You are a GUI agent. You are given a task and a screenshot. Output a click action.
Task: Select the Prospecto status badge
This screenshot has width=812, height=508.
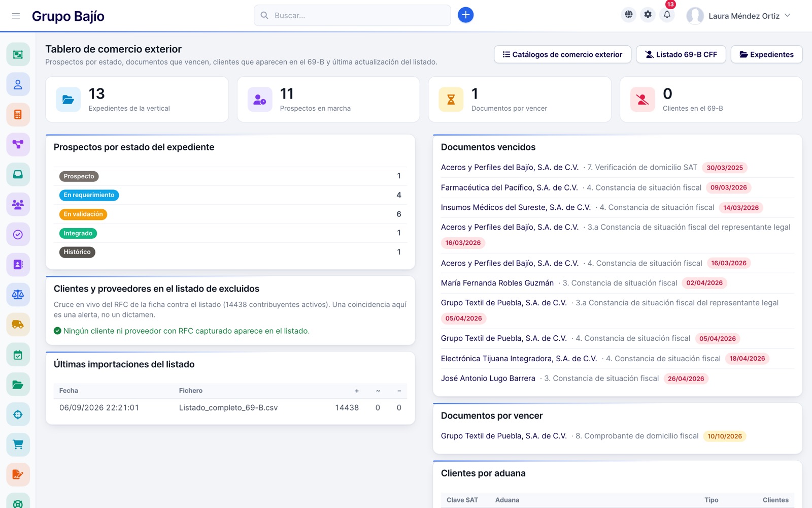coord(79,176)
